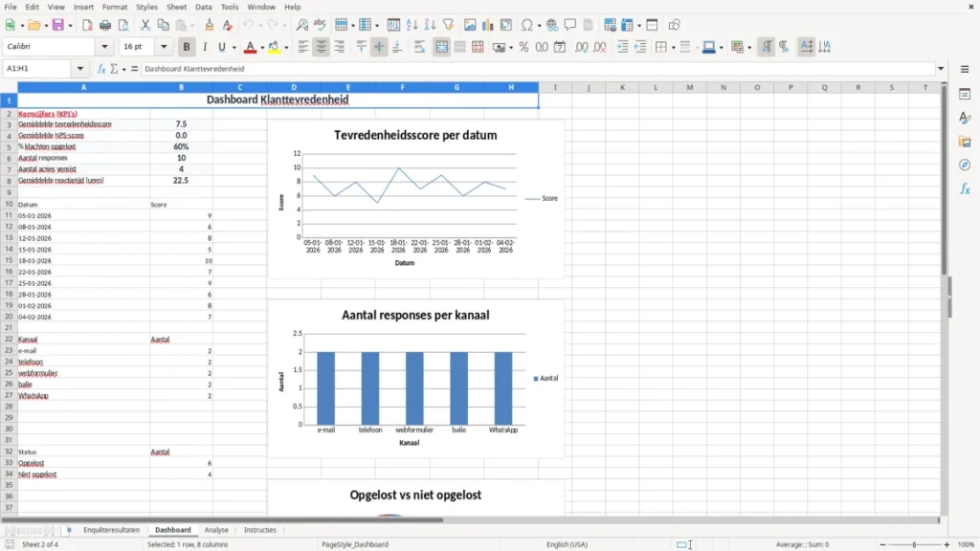The width and height of the screenshot is (980, 551).
Task: Open the Draw functions shapes icon
Action: point(674,25)
